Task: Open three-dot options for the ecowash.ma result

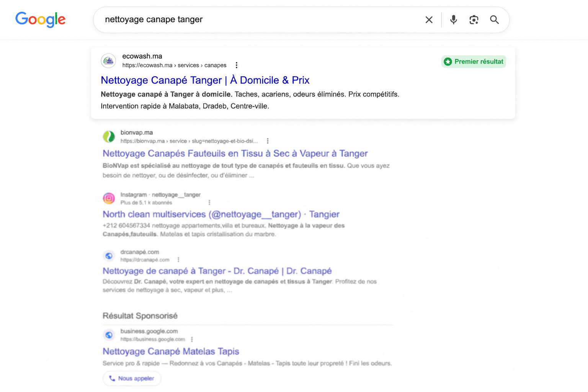Action: [x=237, y=65]
